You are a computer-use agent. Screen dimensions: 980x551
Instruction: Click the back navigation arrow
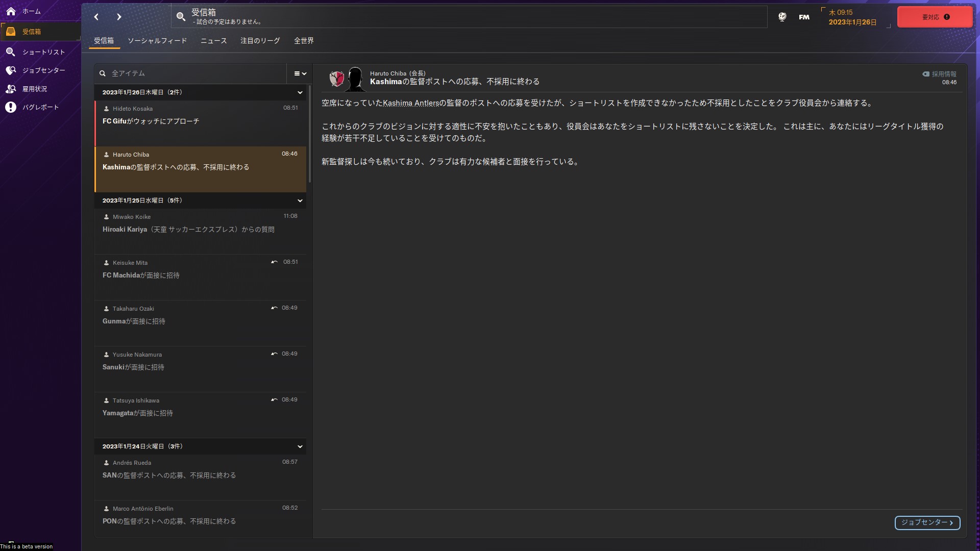96,17
